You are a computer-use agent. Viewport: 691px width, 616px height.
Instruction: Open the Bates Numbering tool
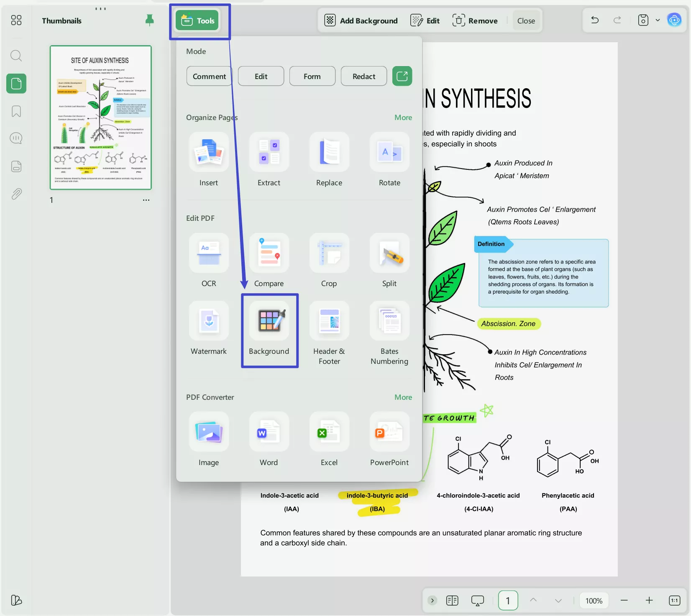(x=389, y=321)
